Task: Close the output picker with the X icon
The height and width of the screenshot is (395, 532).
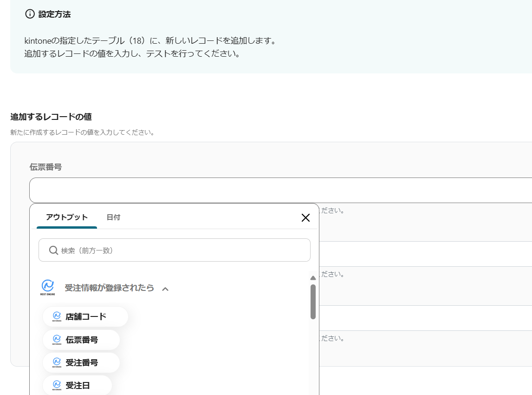Action: pyautogui.click(x=305, y=217)
